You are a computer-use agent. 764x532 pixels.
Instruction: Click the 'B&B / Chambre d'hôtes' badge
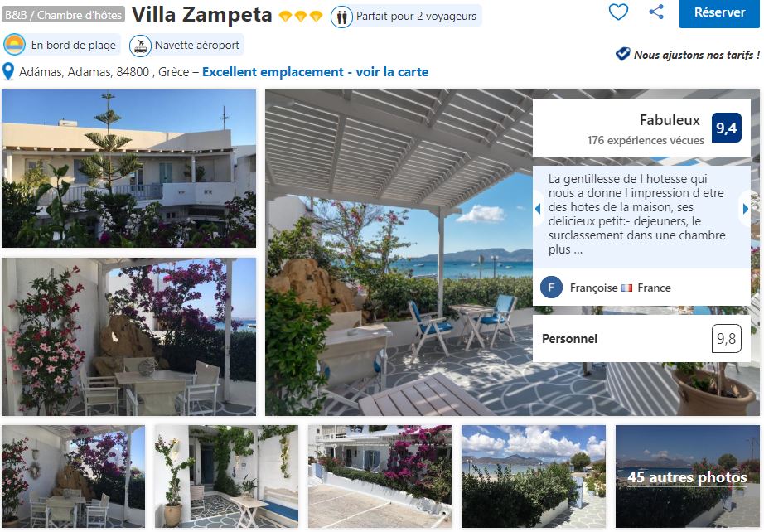click(x=63, y=15)
